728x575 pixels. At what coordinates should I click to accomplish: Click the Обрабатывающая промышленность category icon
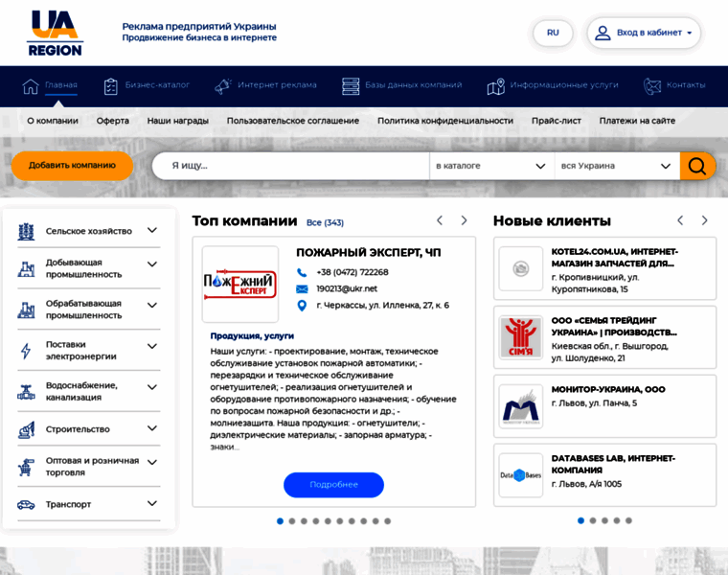[x=26, y=310]
